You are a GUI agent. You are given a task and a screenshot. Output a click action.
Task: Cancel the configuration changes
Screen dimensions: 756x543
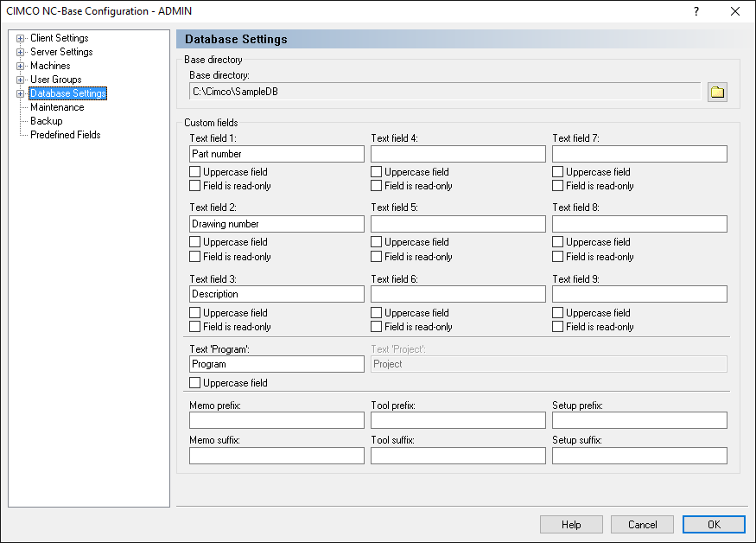642,525
